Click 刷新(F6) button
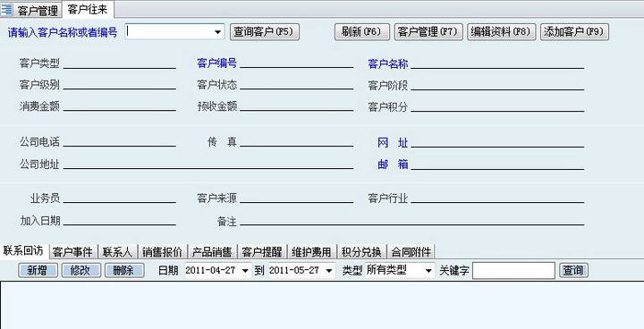 coord(362,32)
